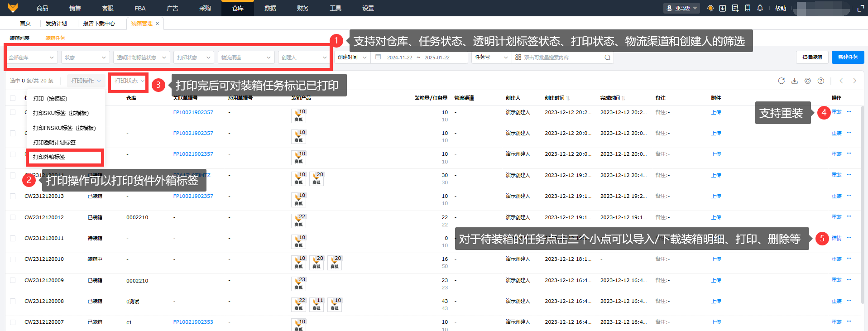Open the 采购 top menu
The height and width of the screenshot is (331, 868).
click(205, 8)
